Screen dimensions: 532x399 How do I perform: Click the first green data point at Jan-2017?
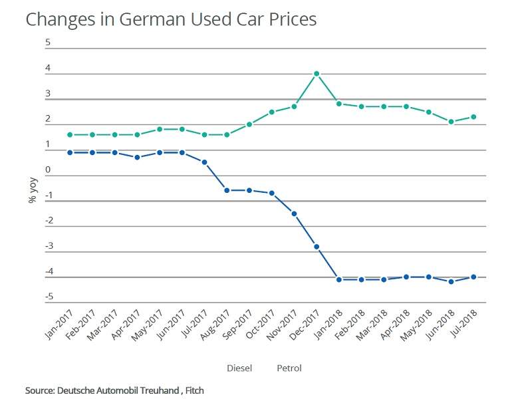(69, 134)
